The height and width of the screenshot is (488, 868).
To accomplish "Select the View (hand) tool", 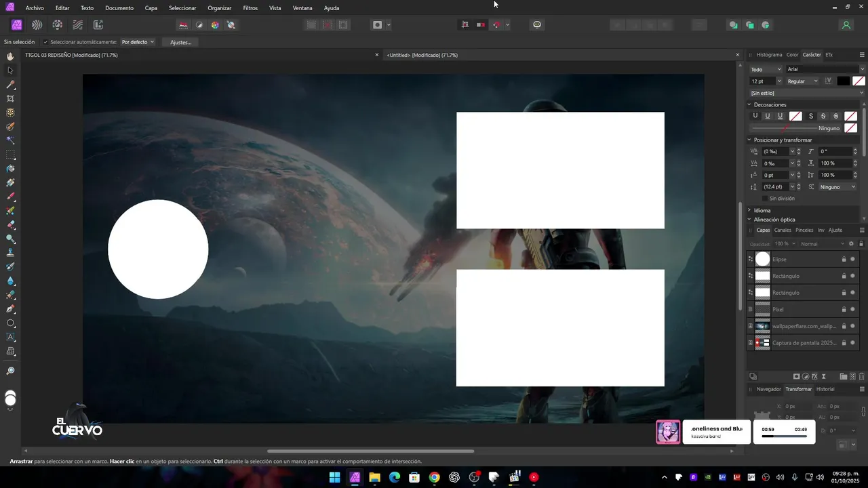I will (10, 56).
